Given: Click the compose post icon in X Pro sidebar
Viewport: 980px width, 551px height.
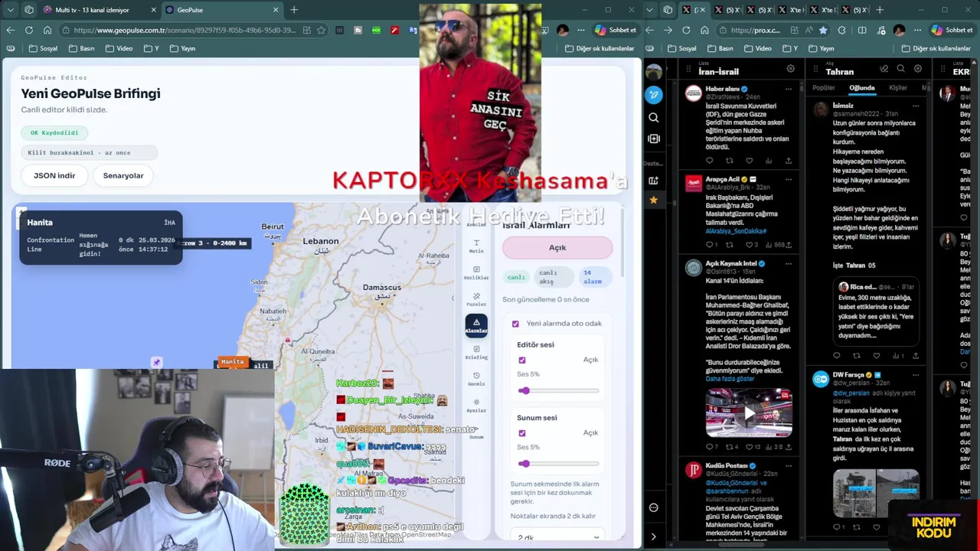Looking at the screenshot, I should (654, 94).
